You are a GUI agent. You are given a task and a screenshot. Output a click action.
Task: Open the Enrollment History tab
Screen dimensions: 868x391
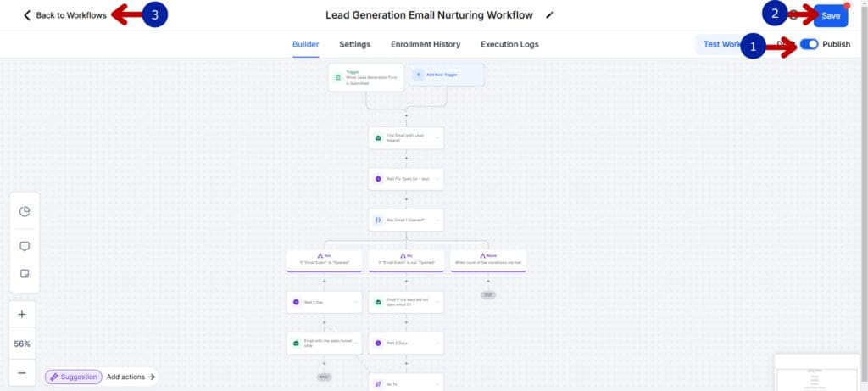[x=426, y=44]
